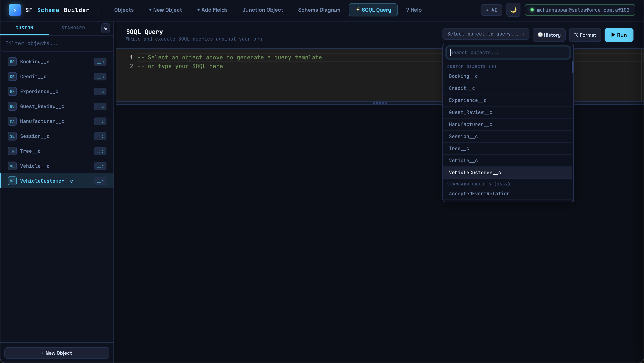Open the Schema Diagram nav item
644x363 pixels.
[x=319, y=10]
